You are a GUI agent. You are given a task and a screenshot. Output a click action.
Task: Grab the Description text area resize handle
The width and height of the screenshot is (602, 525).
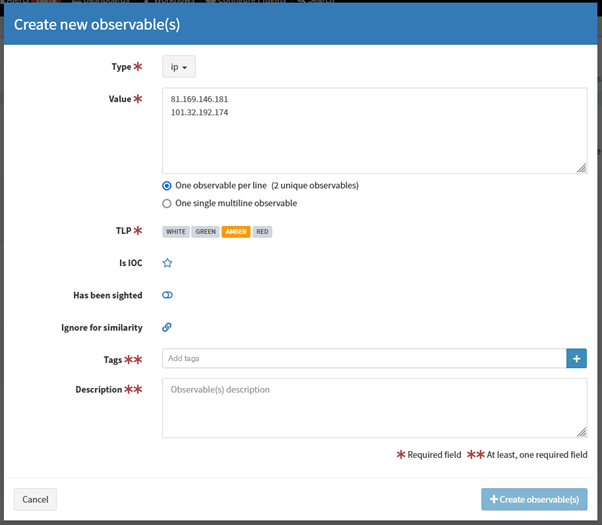582,432
